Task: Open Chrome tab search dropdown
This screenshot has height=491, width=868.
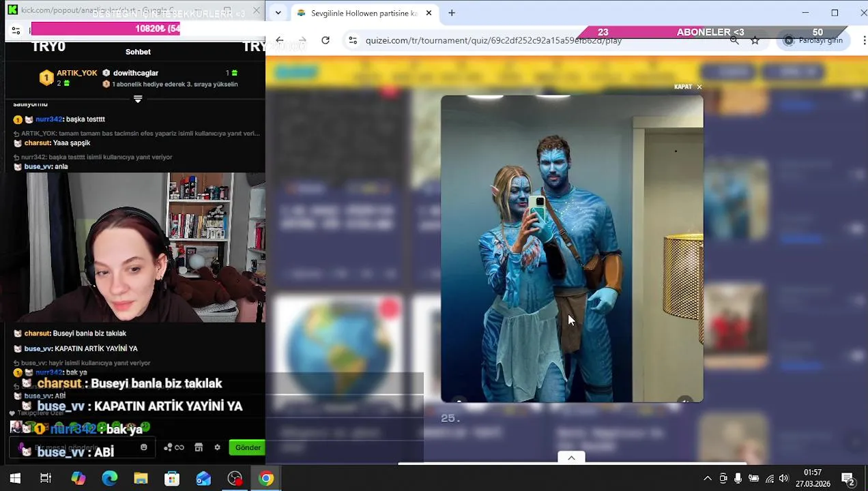Action: coord(277,13)
